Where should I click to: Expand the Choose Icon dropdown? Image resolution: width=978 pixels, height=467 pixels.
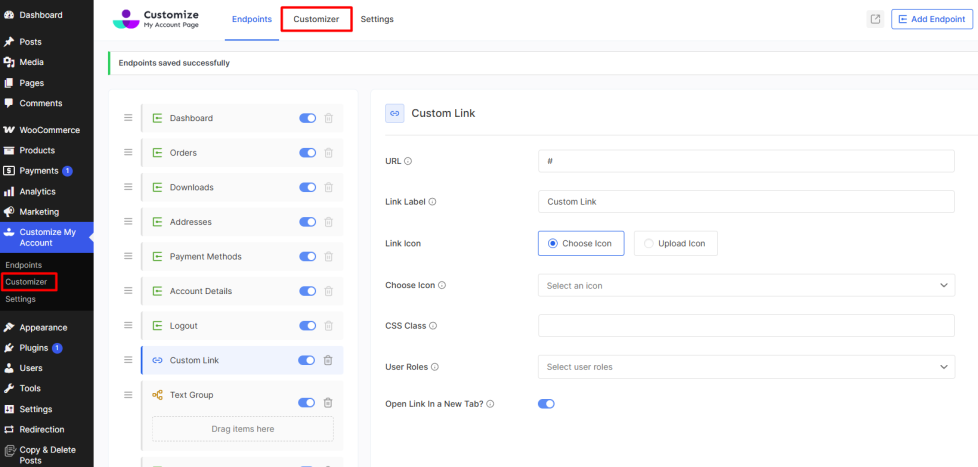(x=745, y=285)
